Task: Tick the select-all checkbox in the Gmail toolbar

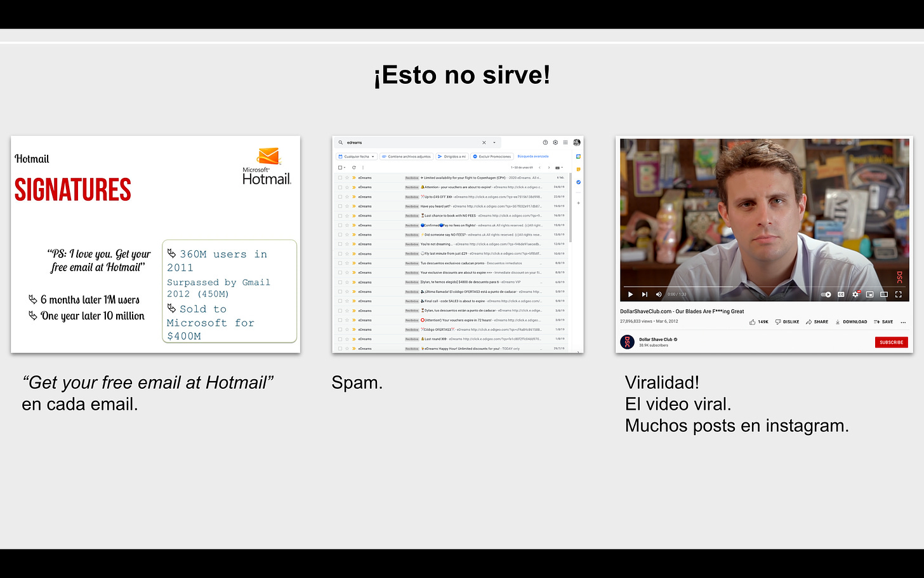Action: click(x=340, y=168)
